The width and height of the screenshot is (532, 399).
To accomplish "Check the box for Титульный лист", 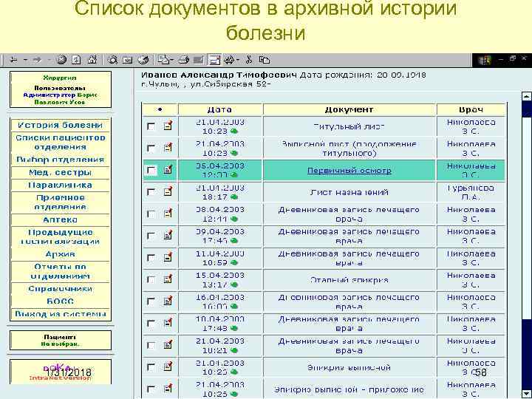I will [151, 126].
